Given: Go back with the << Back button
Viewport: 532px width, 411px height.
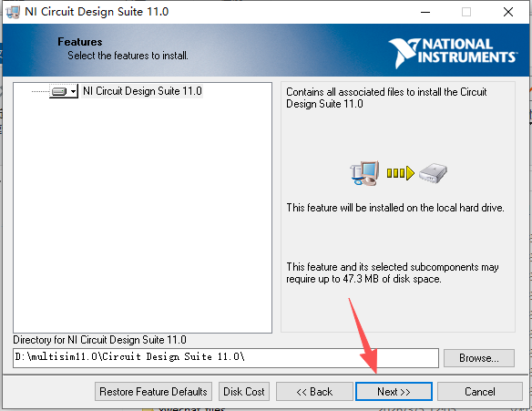Looking at the screenshot, I should tap(314, 392).
